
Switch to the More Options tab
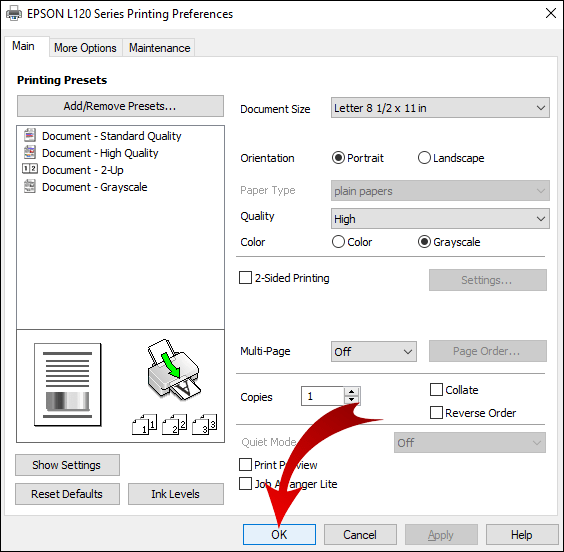coord(86,48)
